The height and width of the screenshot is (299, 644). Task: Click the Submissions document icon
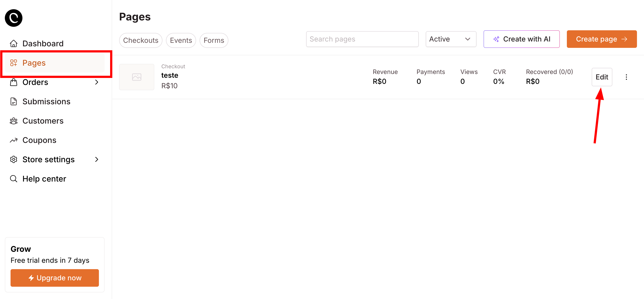(13, 101)
